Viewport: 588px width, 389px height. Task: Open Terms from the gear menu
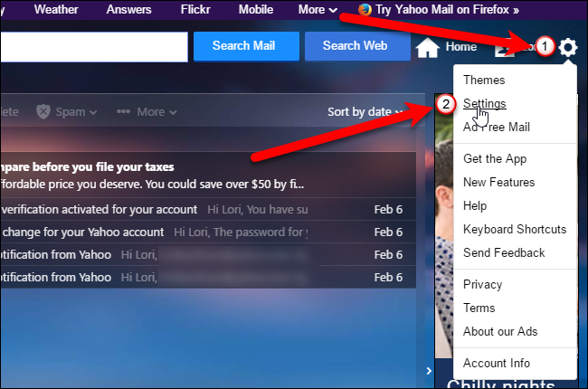pyautogui.click(x=479, y=308)
